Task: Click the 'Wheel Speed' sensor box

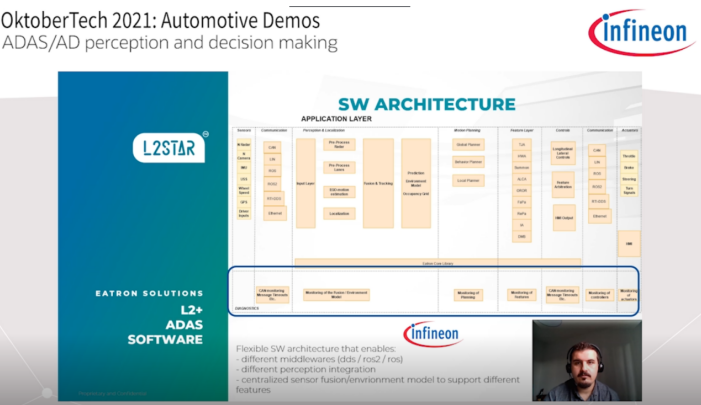Action: pyautogui.click(x=244, y=190)
